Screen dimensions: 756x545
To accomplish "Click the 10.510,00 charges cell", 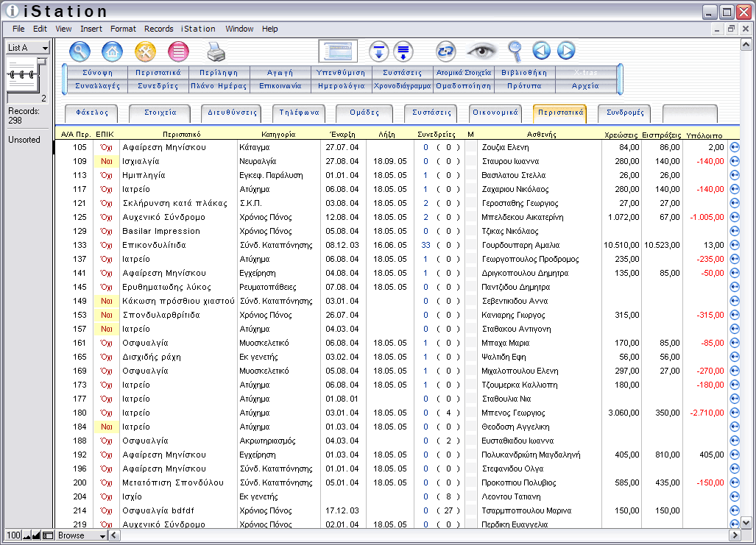I will point(621,245).
